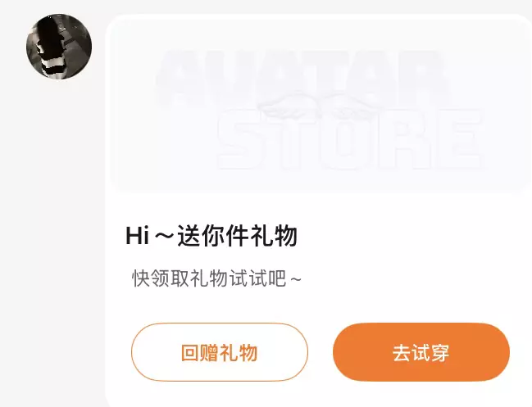
Task: Click the subtitle 快领取礼物试试吧～
Action: (216, 278)
